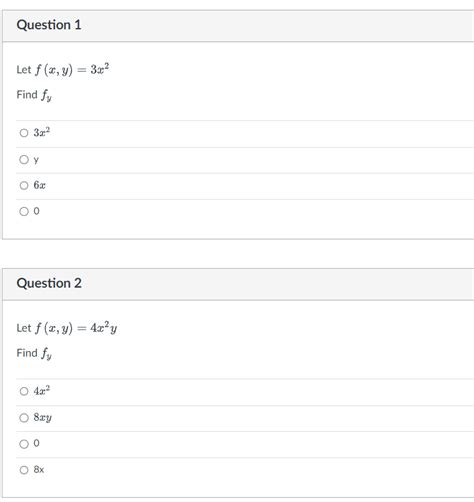474x502 pixels.
Task: Click the 8x answer label text
Action: pos(39,470)
